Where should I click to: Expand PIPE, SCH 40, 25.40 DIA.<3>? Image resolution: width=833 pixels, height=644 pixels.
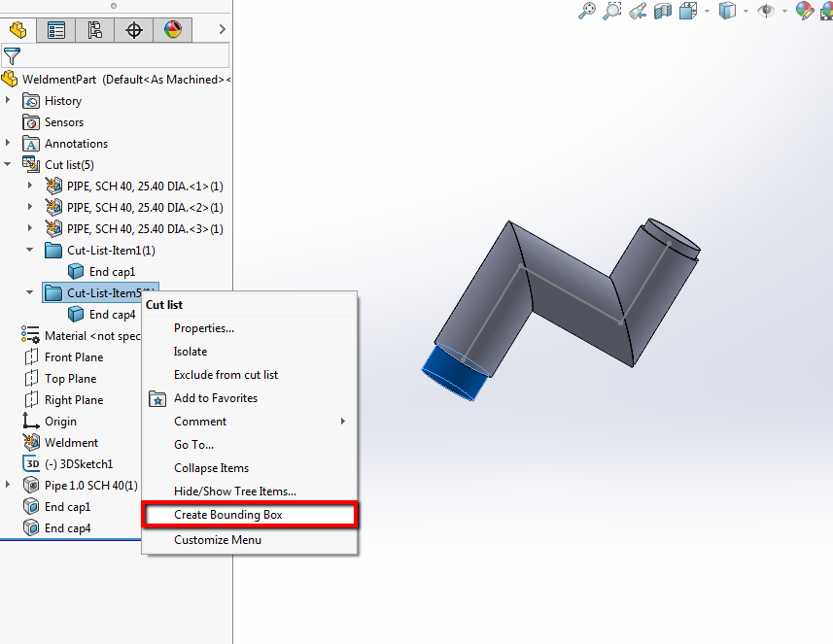pos(30,227)
